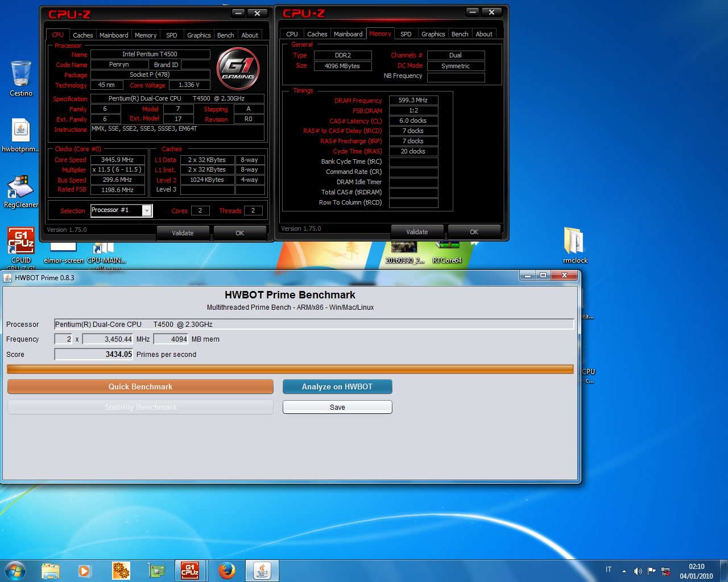
Task: Click the Multiplier value x 11.5
Action: [117, 169]
